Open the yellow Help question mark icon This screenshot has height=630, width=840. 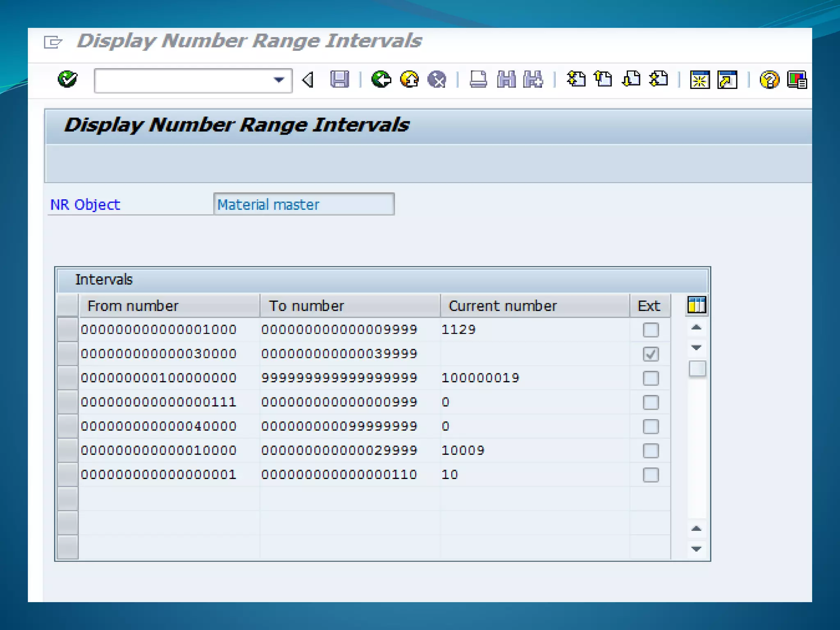tap(769, 80)
